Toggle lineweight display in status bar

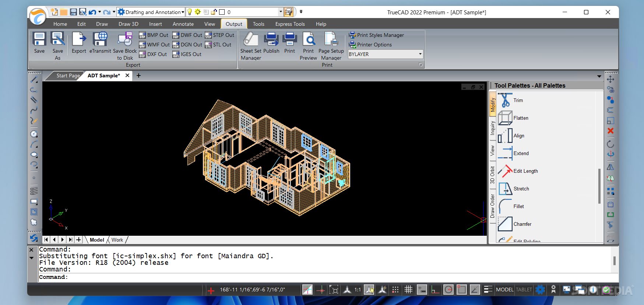[x=488, y=290]
